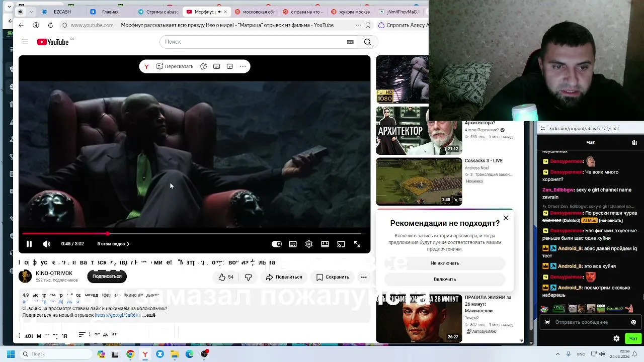Click the YouTube search magnifier button
Image resolution: width=644 pixels, height=362 pixels.
pos(367,42)
